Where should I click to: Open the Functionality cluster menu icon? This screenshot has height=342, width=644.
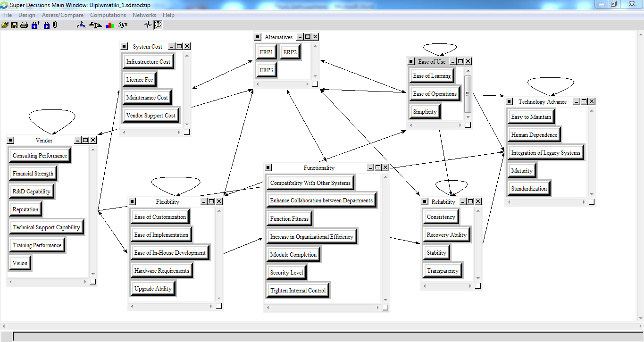pos(268,167)
